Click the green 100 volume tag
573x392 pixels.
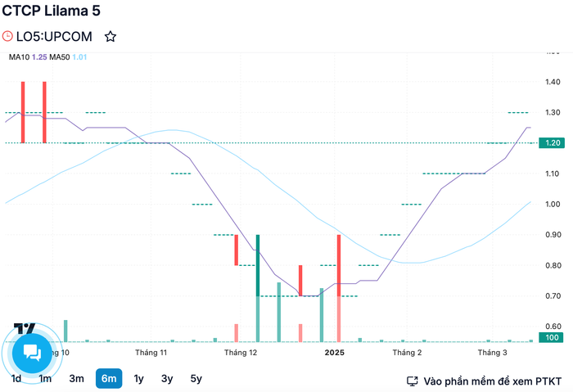click(x=551, y=337)
